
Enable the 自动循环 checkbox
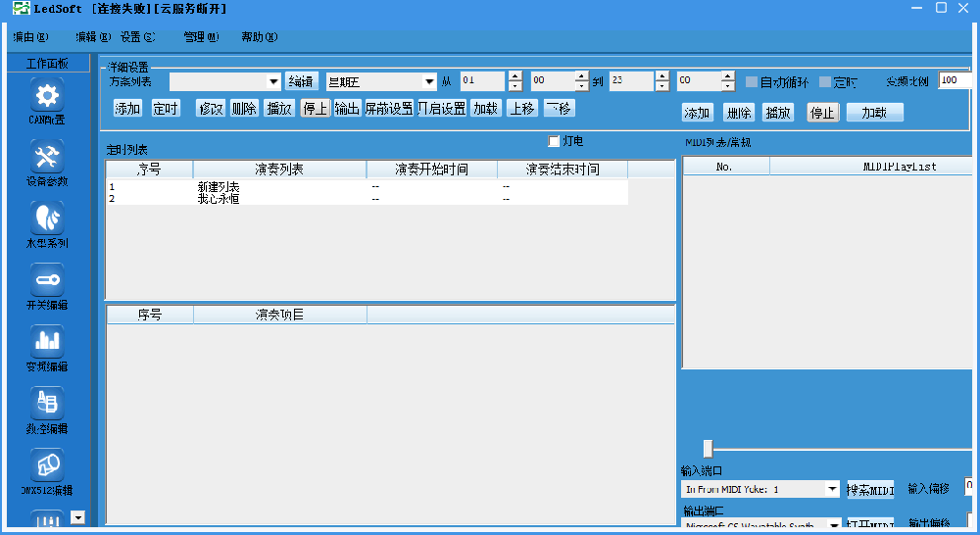coord(753,82)
